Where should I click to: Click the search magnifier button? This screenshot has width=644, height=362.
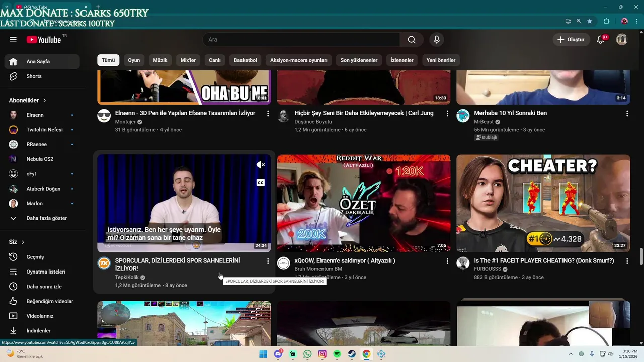[x=412, y=40]
